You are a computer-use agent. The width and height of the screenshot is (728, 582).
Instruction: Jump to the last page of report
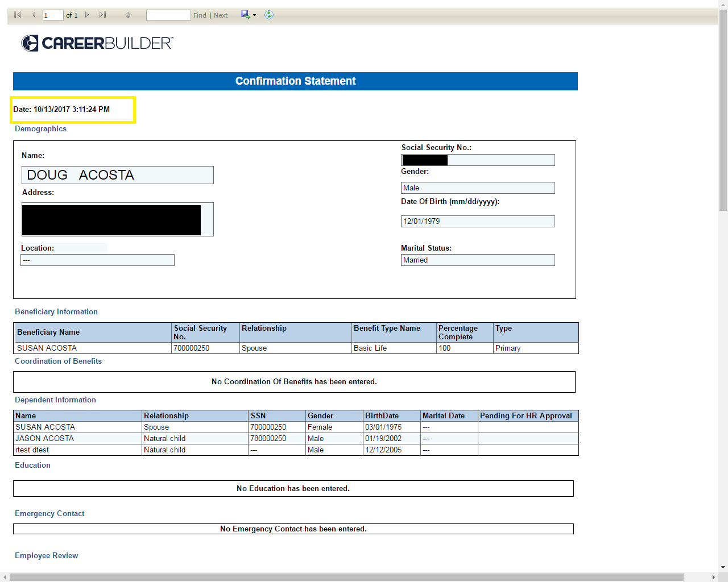pyautogui.click(x=102, y=15)
